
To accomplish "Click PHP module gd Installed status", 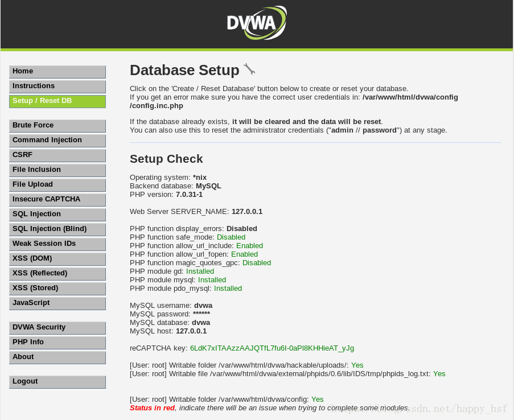I will pyautogui.click(x=200, y=271).
